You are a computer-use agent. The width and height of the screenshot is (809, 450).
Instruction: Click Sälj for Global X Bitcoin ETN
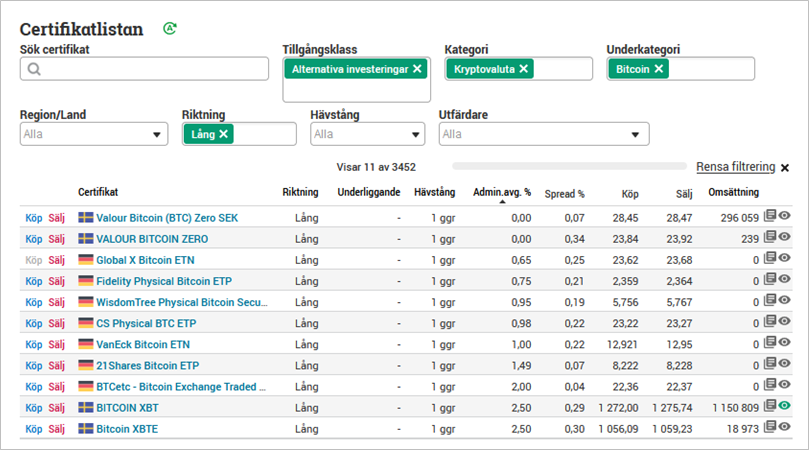[x=57, y=260]
